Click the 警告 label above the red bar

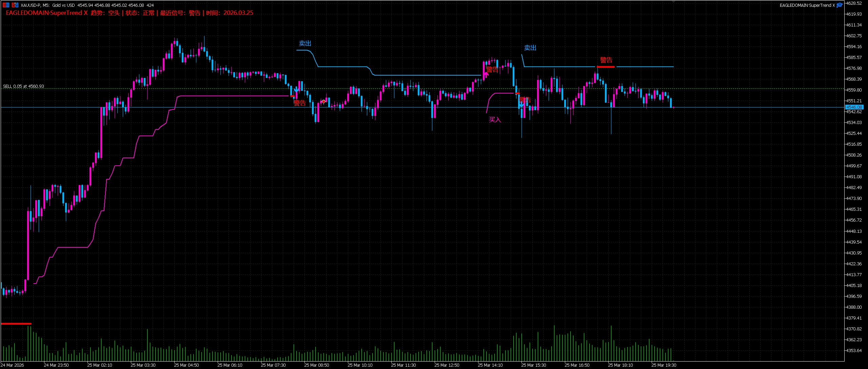pos(606,60)
